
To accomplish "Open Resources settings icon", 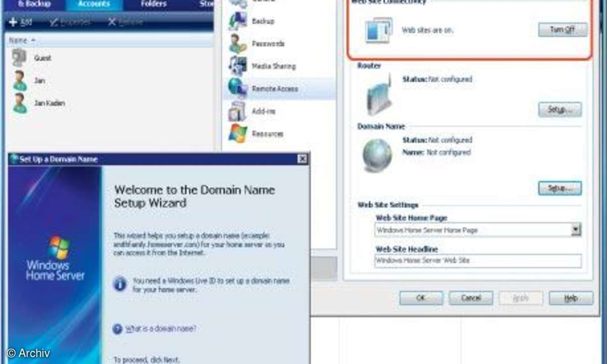I will coord(238,133).
